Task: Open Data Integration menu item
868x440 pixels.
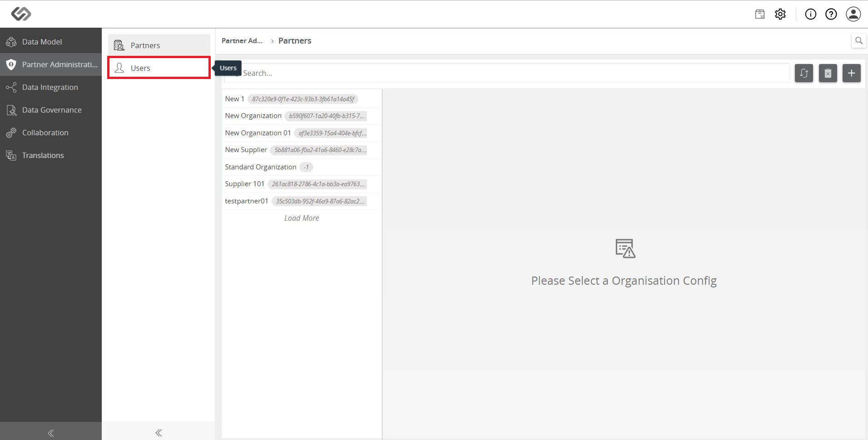Action: click(51, 87)
